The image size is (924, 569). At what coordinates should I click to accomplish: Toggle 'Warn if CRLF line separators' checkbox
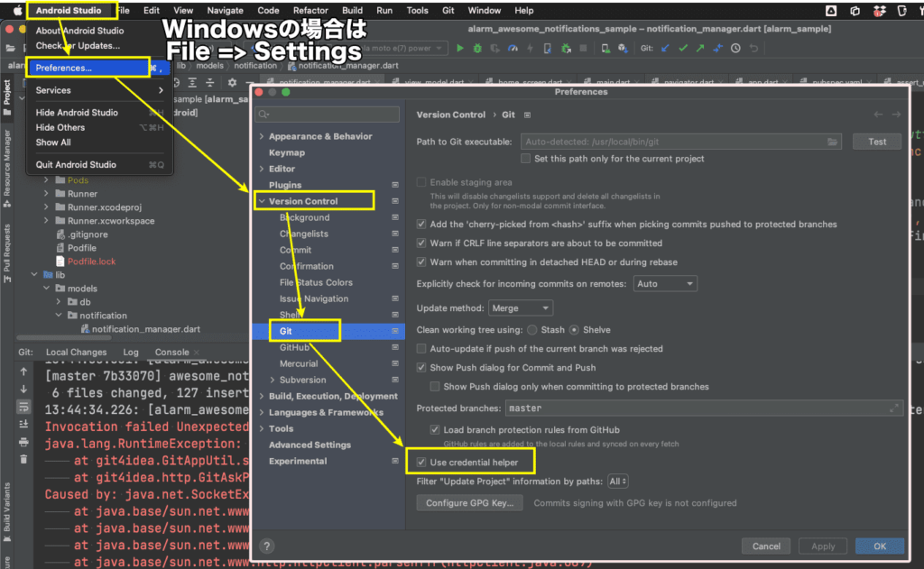coord(421,243)
